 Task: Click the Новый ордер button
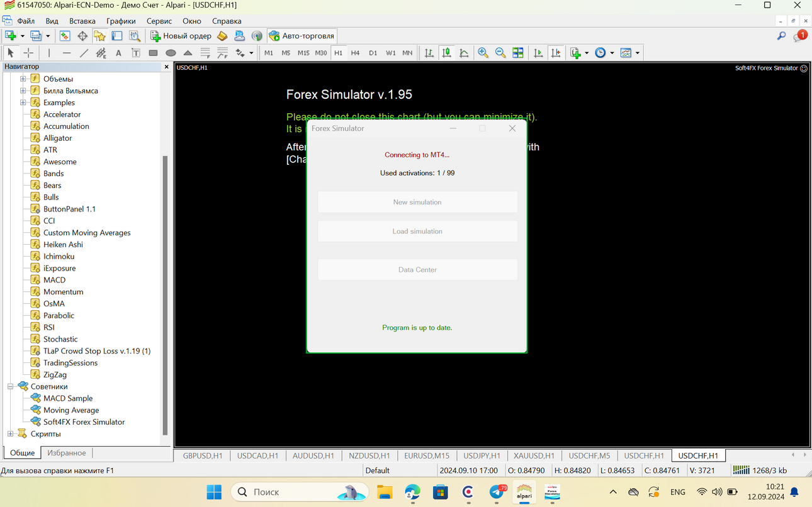click(x=181, y=36)
